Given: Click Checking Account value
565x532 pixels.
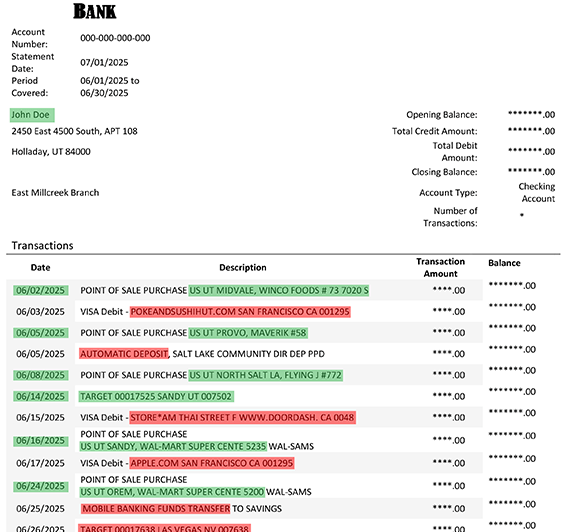Looking at the screenshot, I should pos(537,192).
